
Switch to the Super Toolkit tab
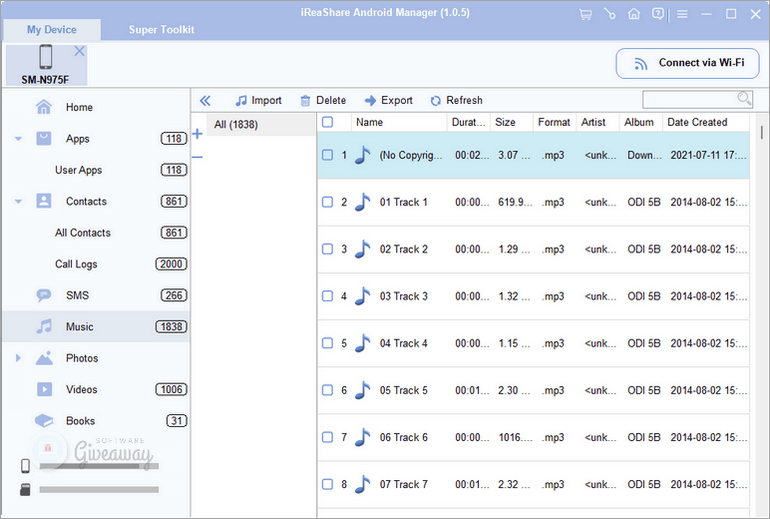(161, 29)
